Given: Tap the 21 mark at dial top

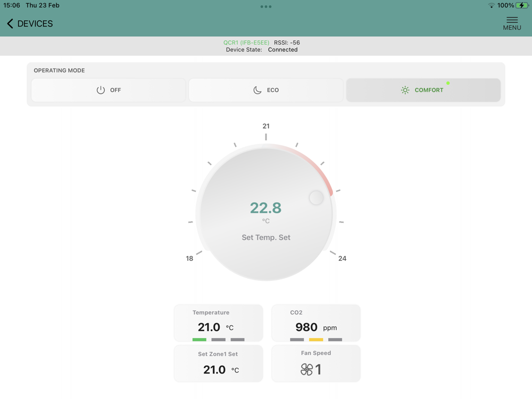Looking at the screenshot, I should pyautogui.click(x=266, y=126).
